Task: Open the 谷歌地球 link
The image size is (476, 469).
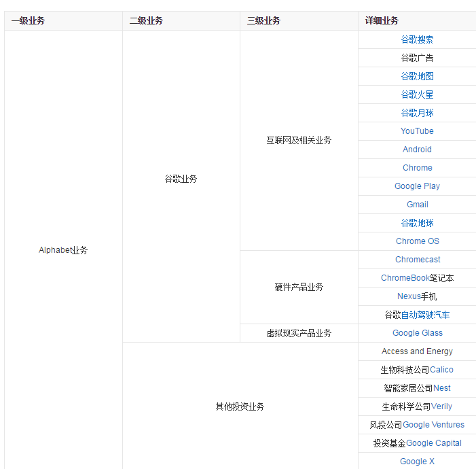Action: coord(417,223)
